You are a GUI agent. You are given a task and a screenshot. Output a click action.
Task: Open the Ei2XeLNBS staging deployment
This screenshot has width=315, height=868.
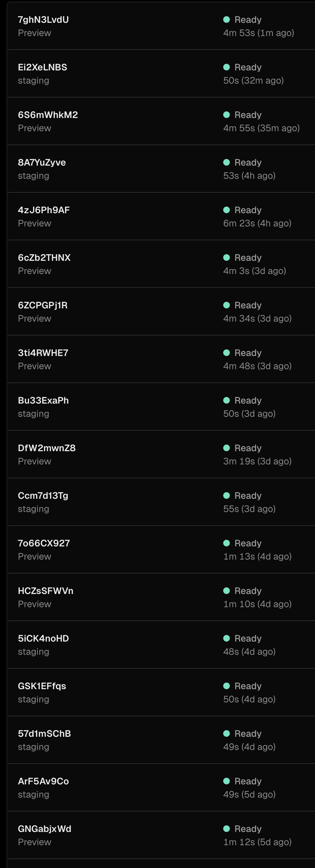(42, 67)
